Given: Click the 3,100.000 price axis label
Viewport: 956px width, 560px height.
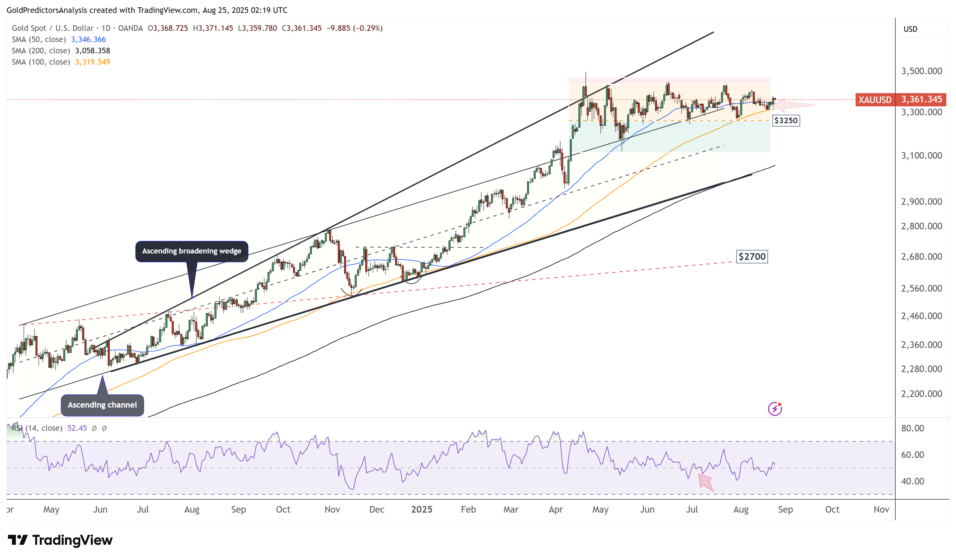Looking at the screenshot, I should (x=922, y=155).
